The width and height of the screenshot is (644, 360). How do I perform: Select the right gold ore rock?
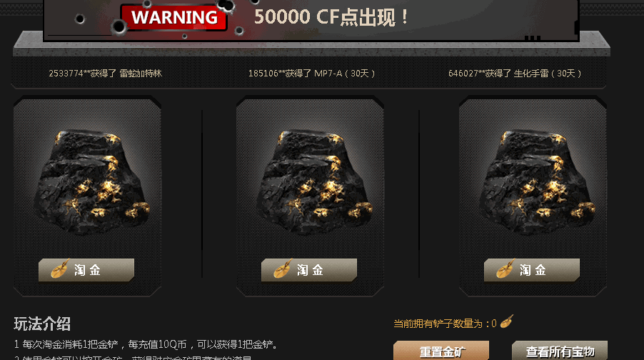point(537,181)
